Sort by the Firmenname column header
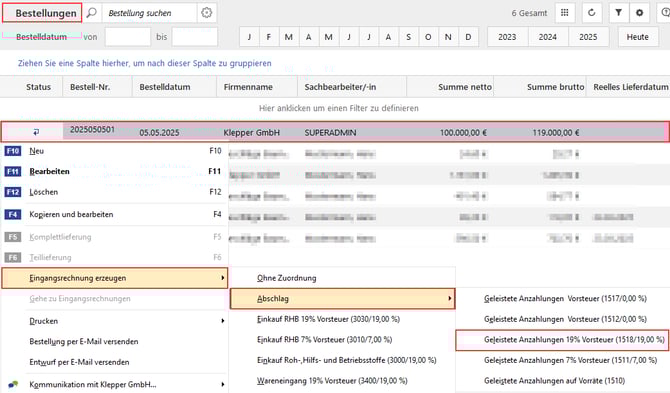This screenshot has height=393, width=670. tap(257, 87)
